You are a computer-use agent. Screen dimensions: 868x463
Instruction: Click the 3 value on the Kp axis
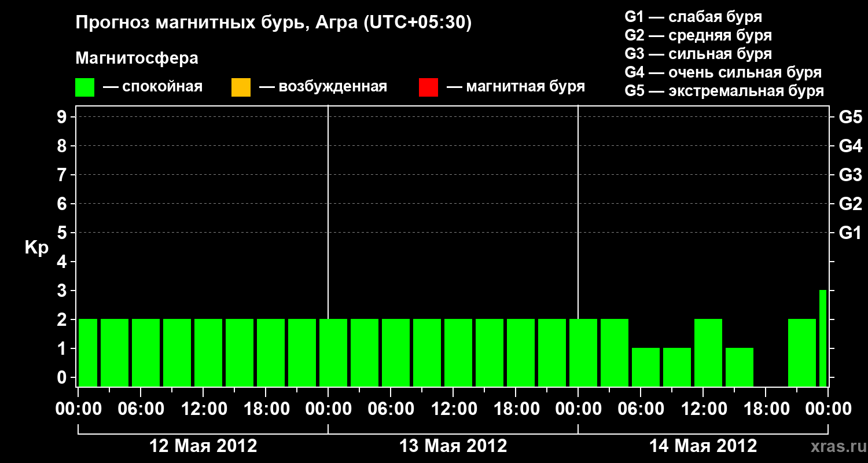(x=63, y=291)
